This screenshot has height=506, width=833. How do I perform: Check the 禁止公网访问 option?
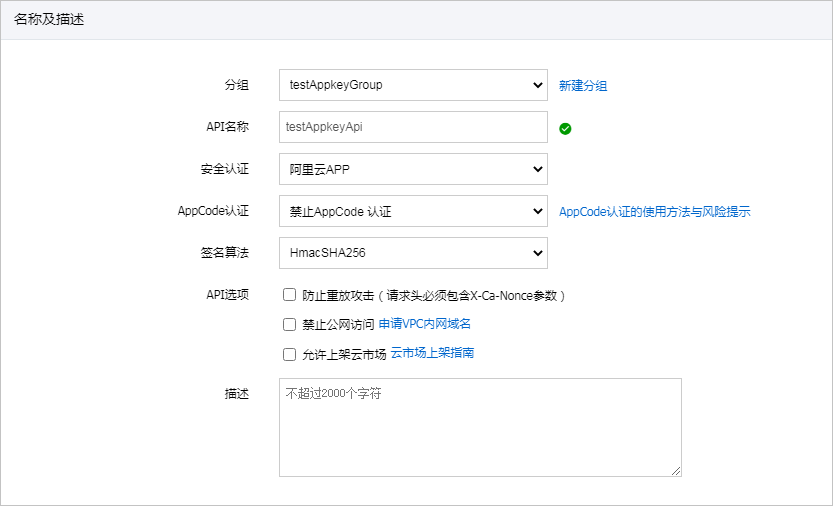[290, 324]
